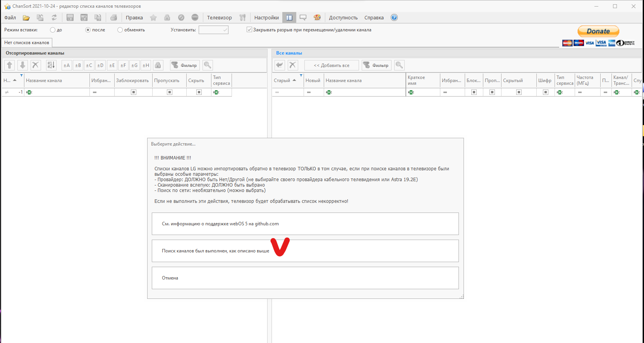This screenshot has height=343, width=644.
Task: Click the open file folder icon
Action: tap(26, 18)
